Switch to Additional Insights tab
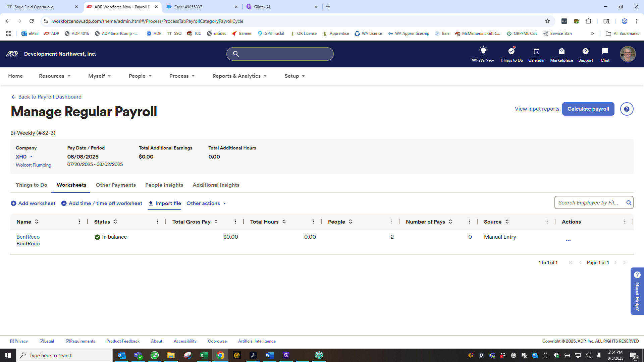This screenshot has height=362, width=644. (x=216, y=185)
